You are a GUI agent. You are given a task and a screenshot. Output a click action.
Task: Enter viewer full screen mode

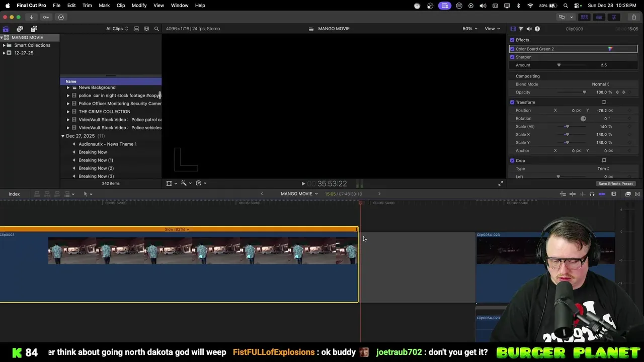(500, 184)
